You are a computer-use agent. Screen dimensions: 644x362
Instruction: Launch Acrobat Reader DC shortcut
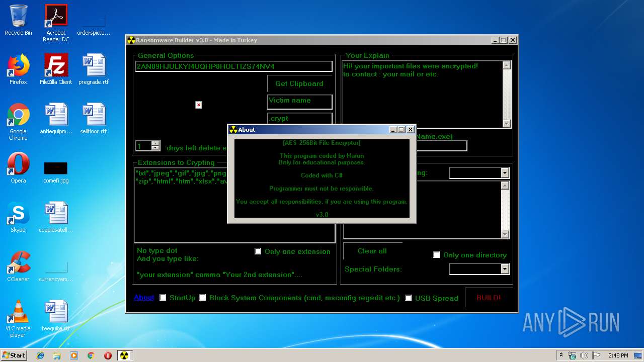56,23
